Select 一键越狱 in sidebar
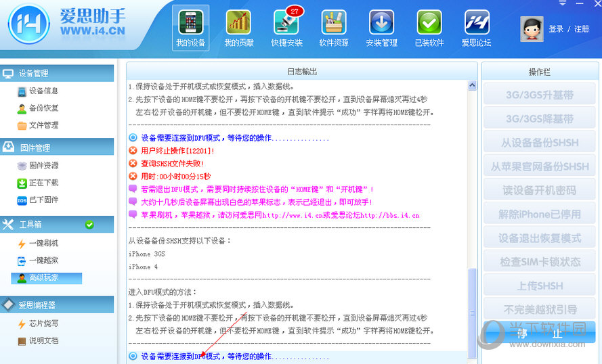Image resolution: width=602 pixels, height=364 pixels. 38,260
